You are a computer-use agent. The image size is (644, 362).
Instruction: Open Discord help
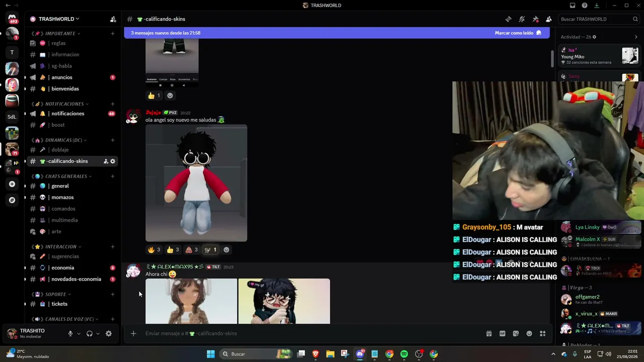click(585, 6)
